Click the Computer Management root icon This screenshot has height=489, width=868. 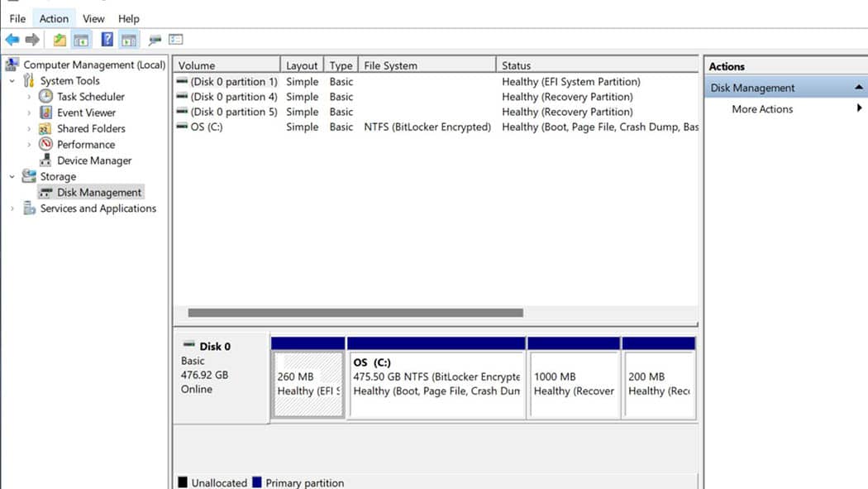coord(12,65)
